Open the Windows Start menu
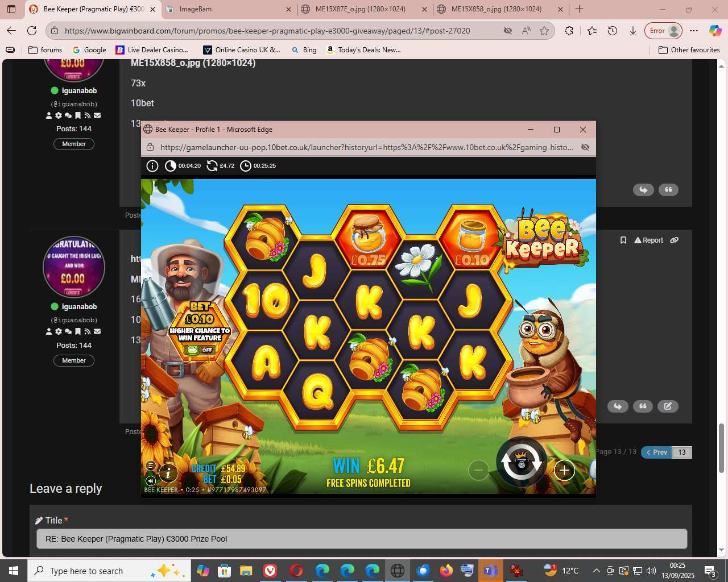This screenshot has width=728, height=582. coord(13,571)
